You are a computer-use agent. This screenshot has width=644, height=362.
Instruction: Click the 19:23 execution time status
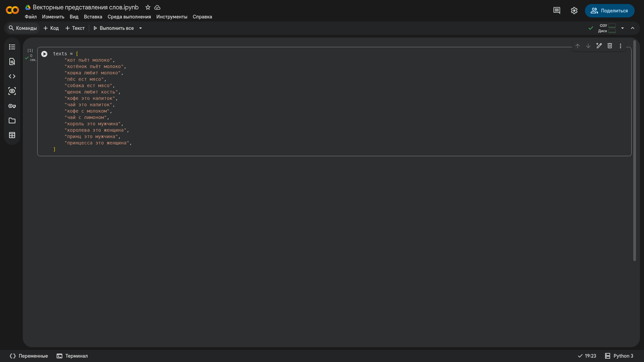(587, 356)
